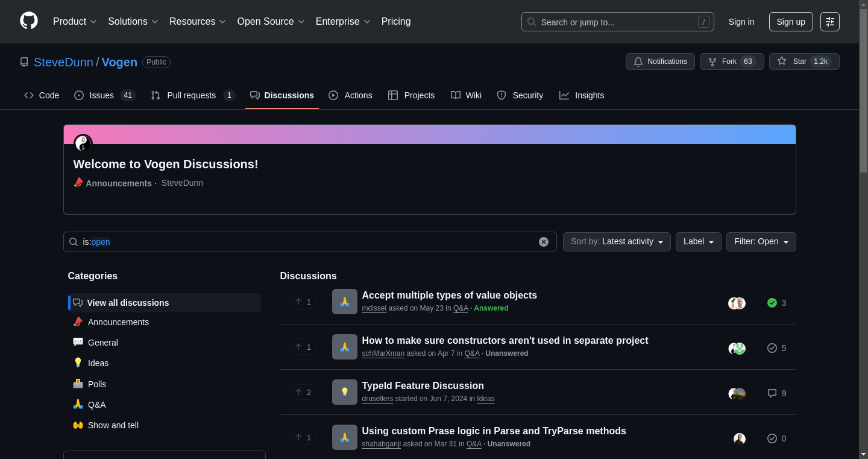Select the Show and tell category
The image size is (868, 459).
[x=165, y=425]
